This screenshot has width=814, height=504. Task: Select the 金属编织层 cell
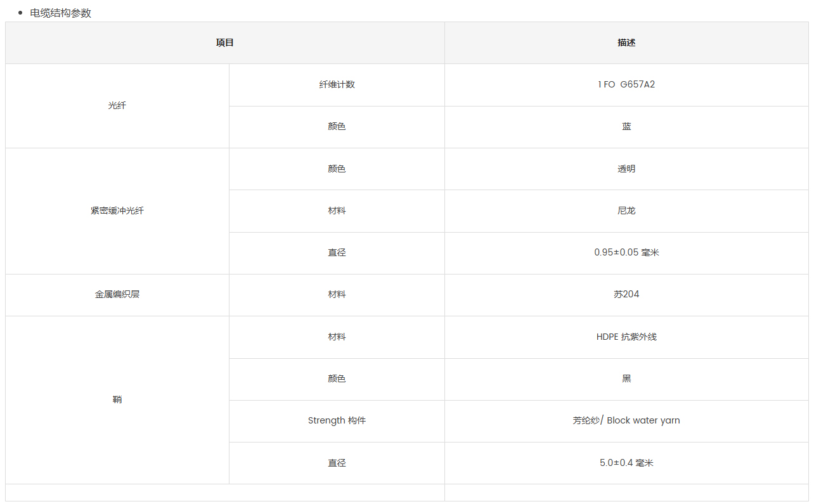point(117,295)
